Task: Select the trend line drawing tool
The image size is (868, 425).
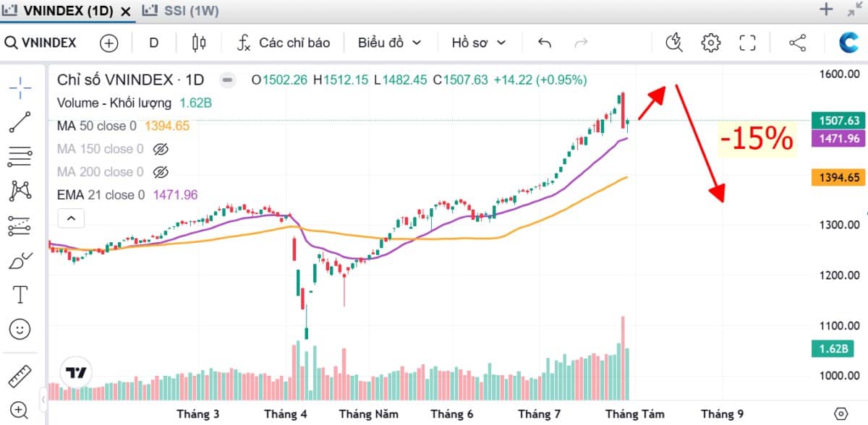Action: pyautogui.click(x=20, y=122)
